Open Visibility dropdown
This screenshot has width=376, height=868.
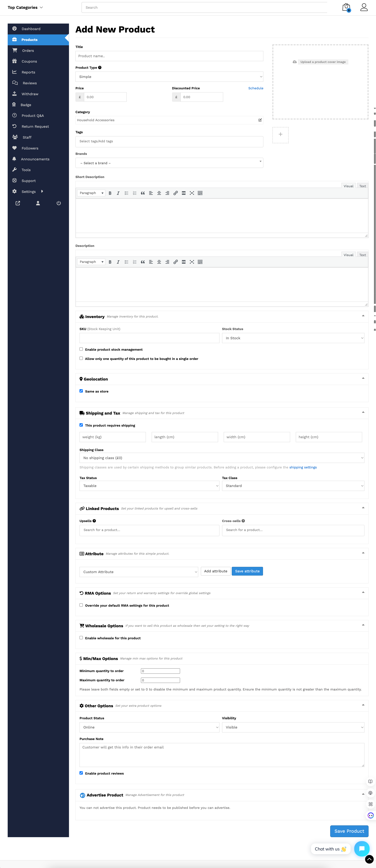click(293, 727)
